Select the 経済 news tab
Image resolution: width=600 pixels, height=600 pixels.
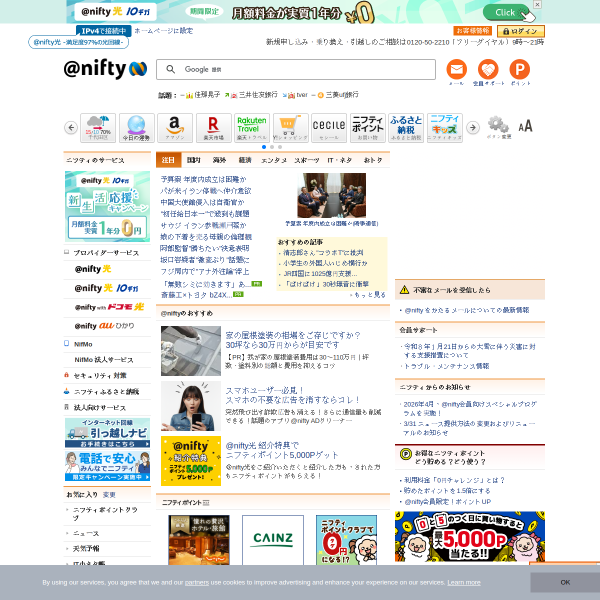pos(245,160)
